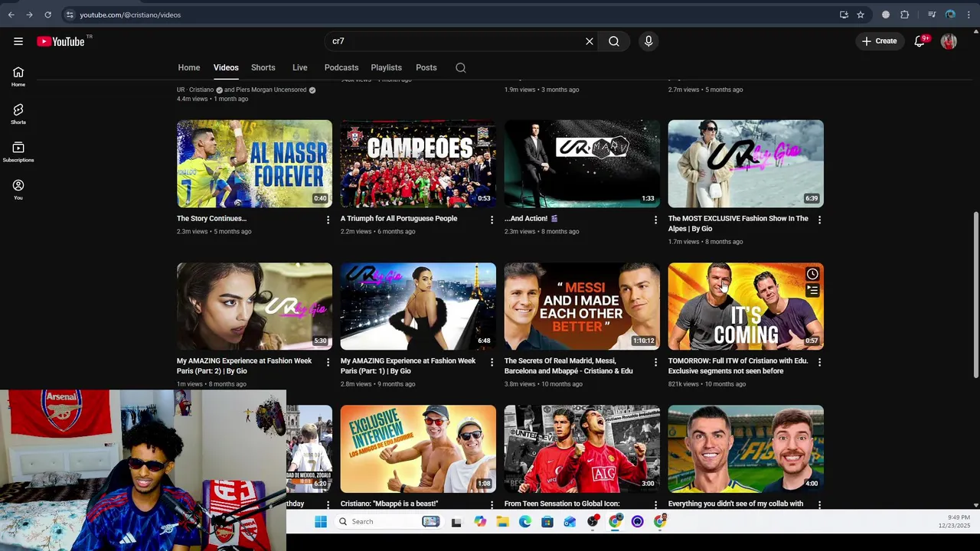Open the browser extensions puzzle icon

coord(904,15)
